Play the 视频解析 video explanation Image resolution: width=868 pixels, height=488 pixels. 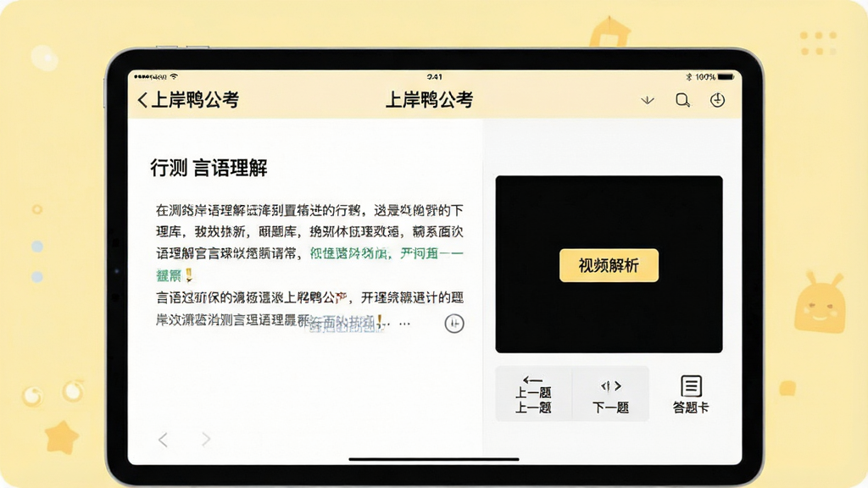point(609,265)
